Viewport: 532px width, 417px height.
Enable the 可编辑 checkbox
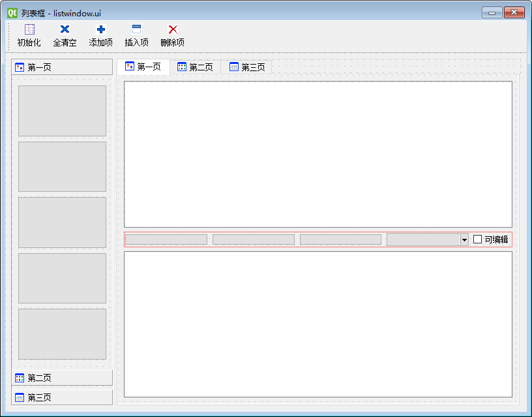[477, 239]
